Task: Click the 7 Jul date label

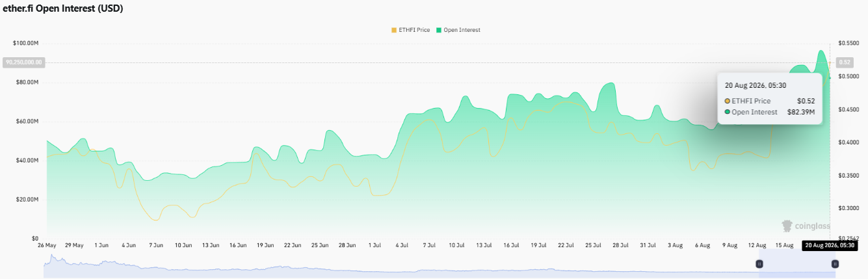Action: tap(428, 245)
